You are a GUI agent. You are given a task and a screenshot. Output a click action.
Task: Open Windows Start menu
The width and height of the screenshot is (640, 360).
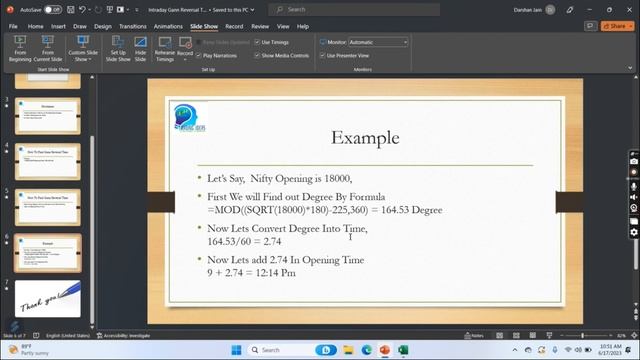coord(236,350)
